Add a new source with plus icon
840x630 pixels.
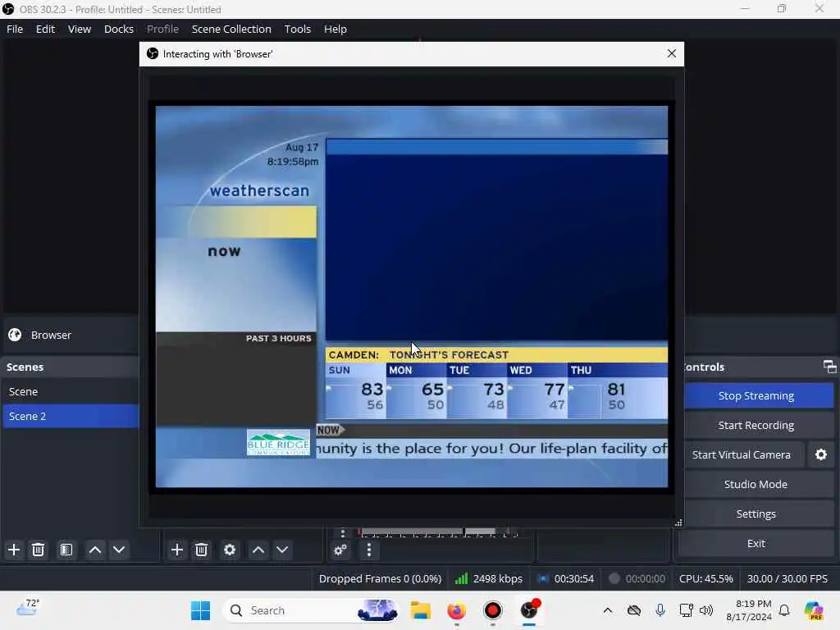[177, 550]
